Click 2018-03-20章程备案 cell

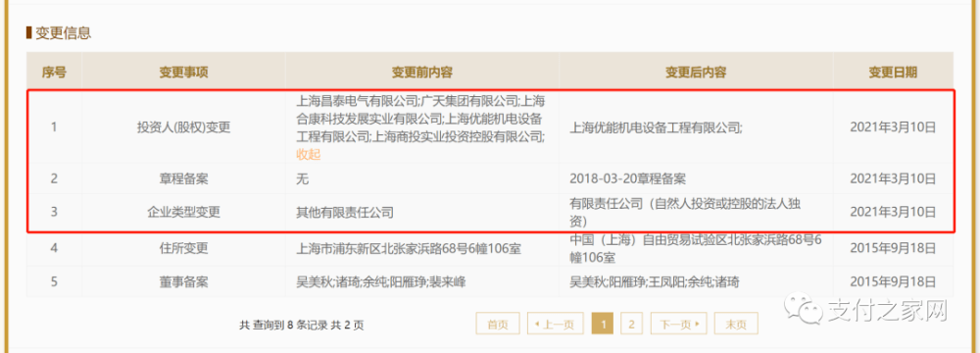click(x=627, y=179)
